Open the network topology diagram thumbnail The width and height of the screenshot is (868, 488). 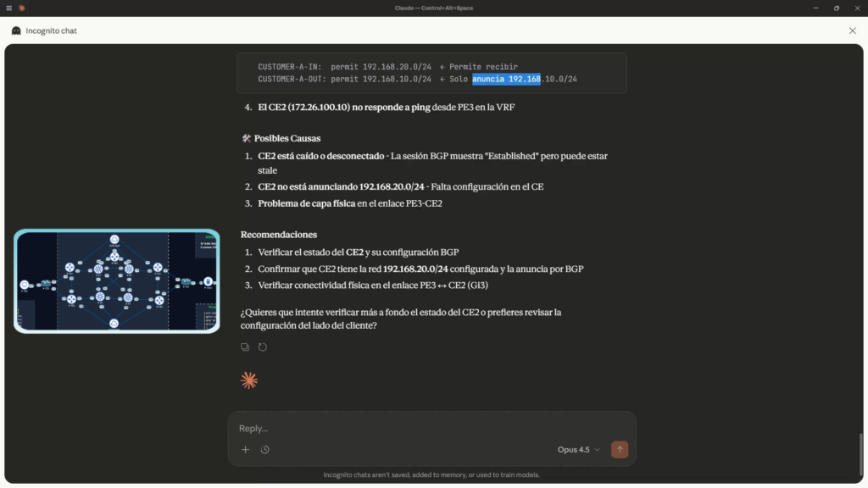117,280
